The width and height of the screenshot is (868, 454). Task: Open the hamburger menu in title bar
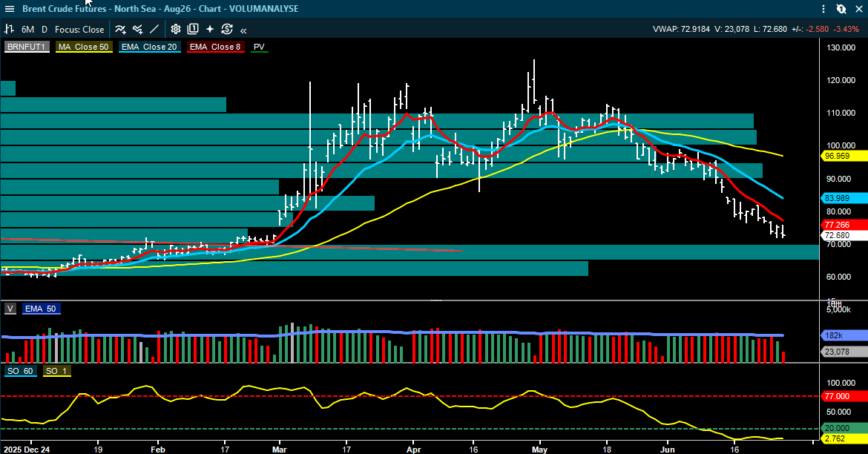[x=10, y=9]
